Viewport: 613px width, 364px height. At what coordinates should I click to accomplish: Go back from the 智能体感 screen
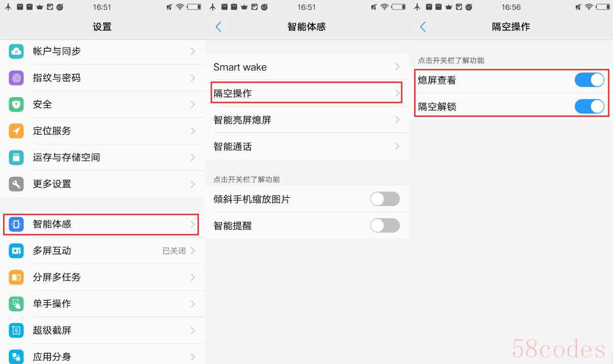[x=219, y=27]
